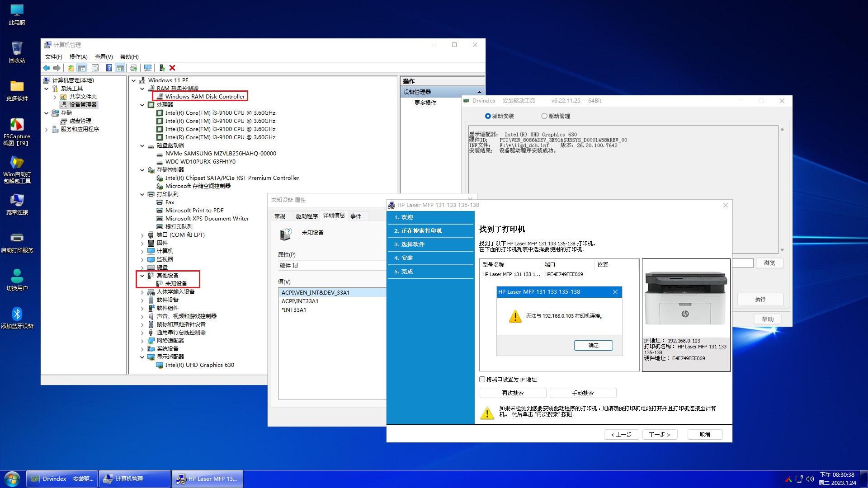
Task: Click 确定 in the printer connection error dialog
Action: [594, 345]
